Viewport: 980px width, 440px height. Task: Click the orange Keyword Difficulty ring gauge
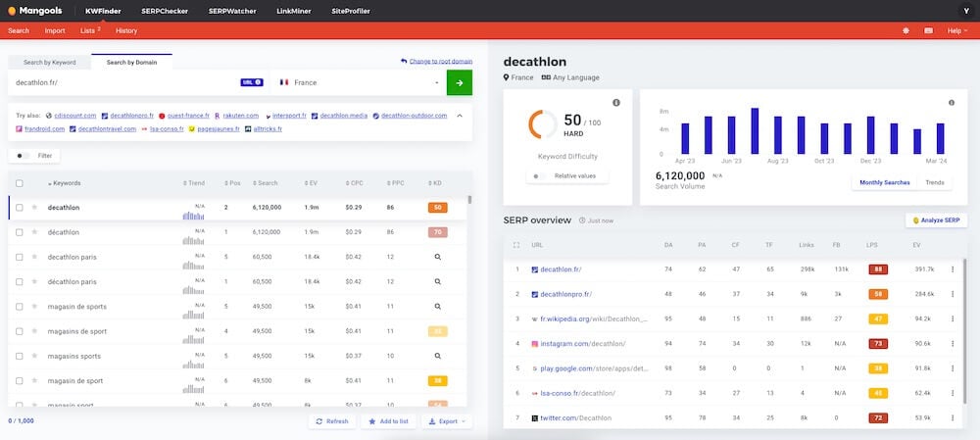(543, 123)
